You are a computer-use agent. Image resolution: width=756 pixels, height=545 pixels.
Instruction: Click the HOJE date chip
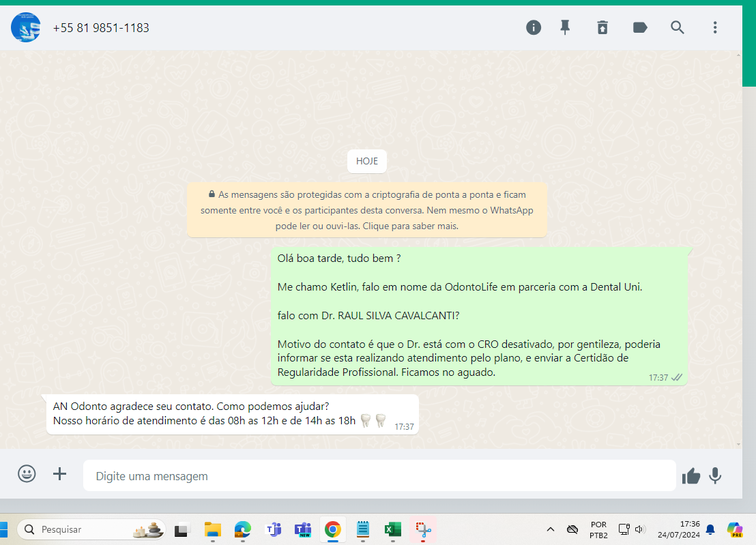point(367,162)
